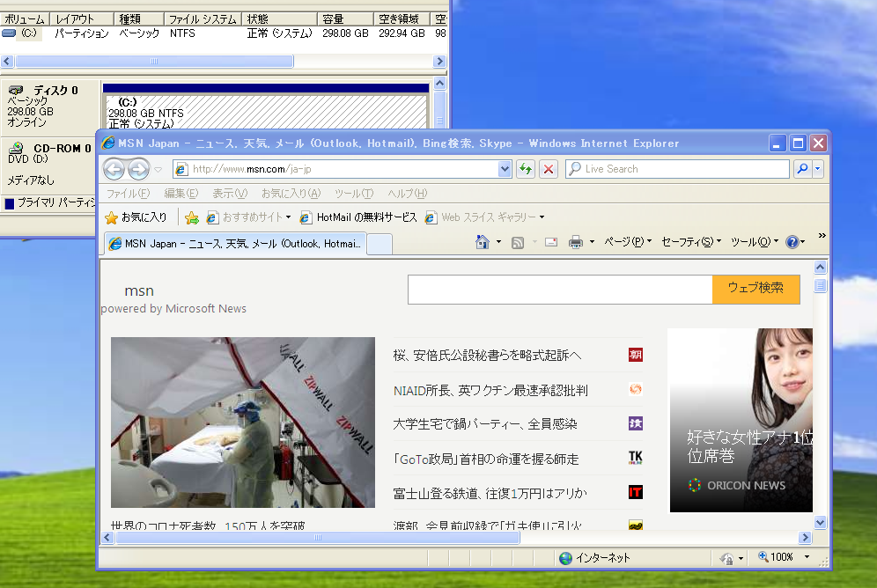
Task: Open headline 桜、安倍氏公設秘書らを略式起訴へ
Action: (487, 355)
